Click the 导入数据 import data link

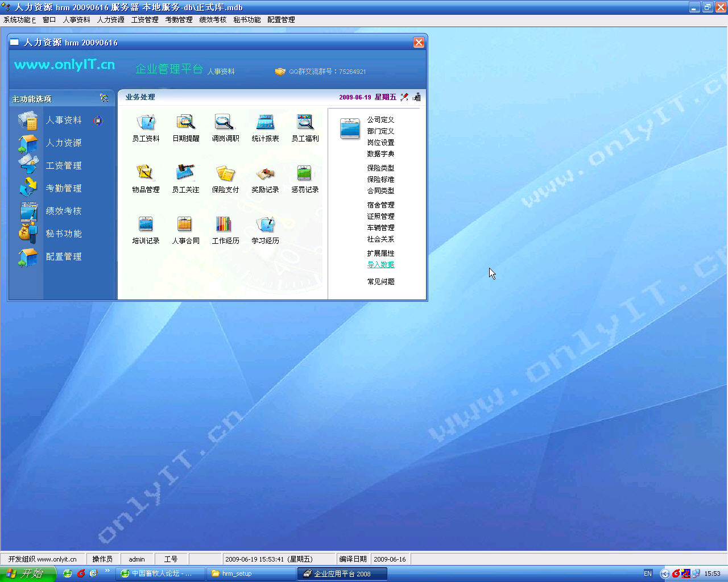380,265
